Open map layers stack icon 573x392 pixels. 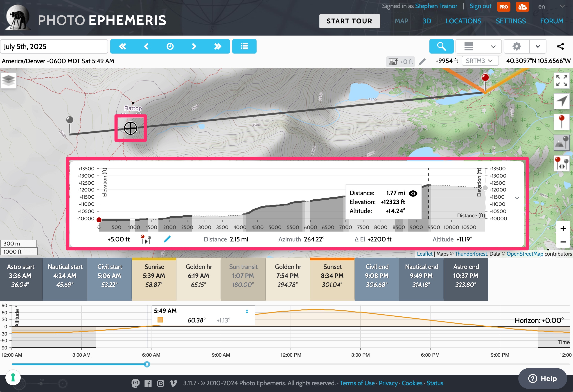(x=9, y=80)
